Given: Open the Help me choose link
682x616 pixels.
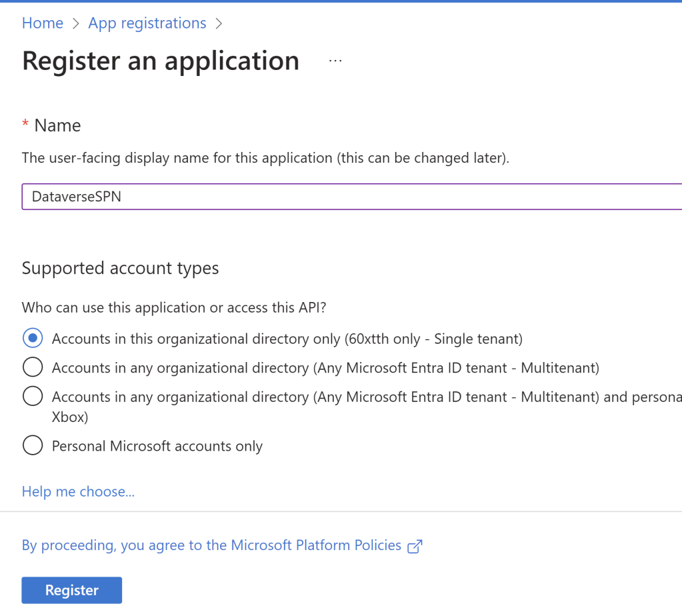Looking at the screenshot, I should (78, 492).
